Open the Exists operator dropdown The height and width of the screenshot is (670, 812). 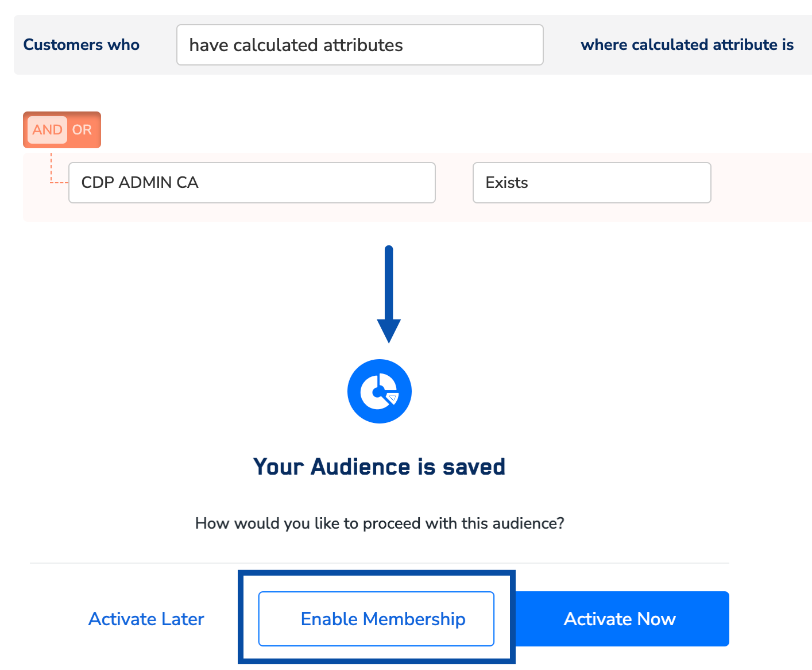pos(591,183)
